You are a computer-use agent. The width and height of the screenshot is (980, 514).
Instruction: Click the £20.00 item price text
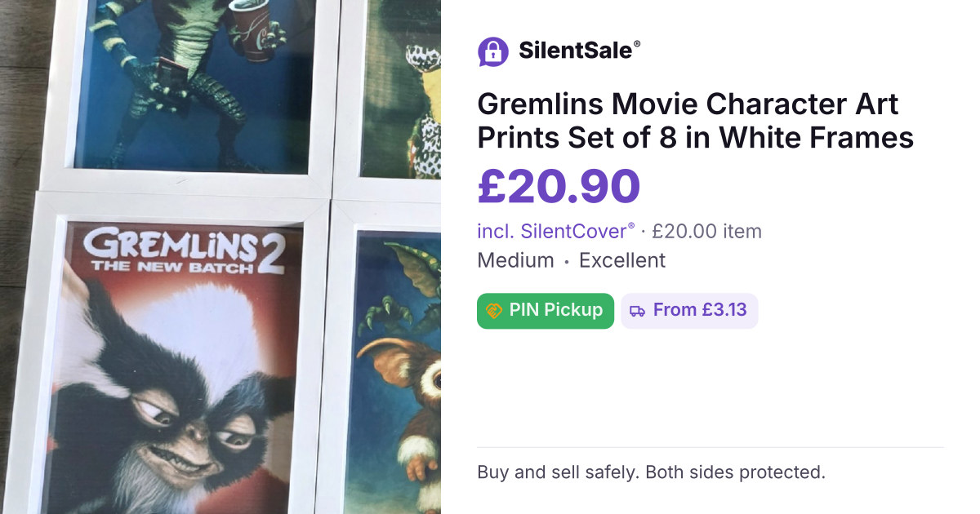(706, 231)
